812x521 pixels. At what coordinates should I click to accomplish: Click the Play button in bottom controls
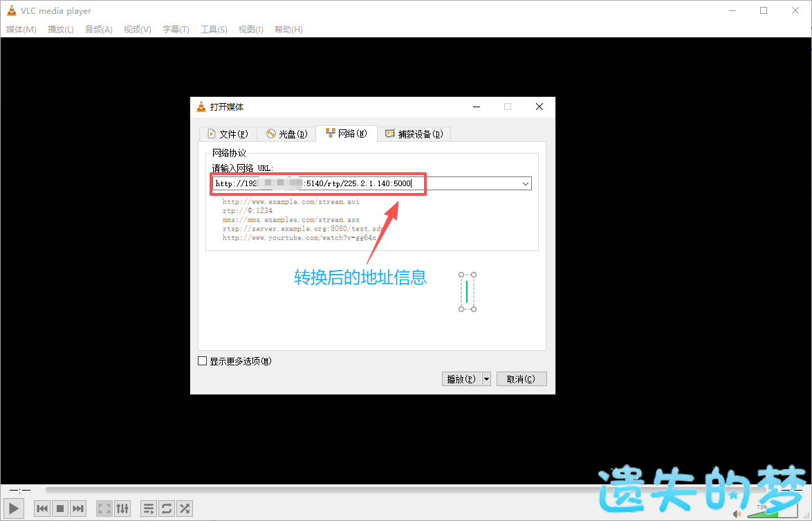coord(13,509)
